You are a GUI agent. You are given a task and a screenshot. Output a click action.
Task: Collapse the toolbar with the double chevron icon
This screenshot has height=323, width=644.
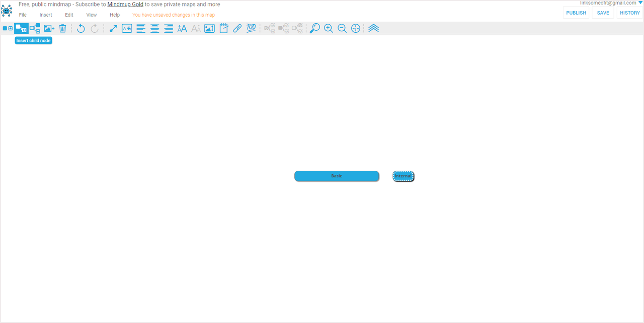[x=373, y=28]
